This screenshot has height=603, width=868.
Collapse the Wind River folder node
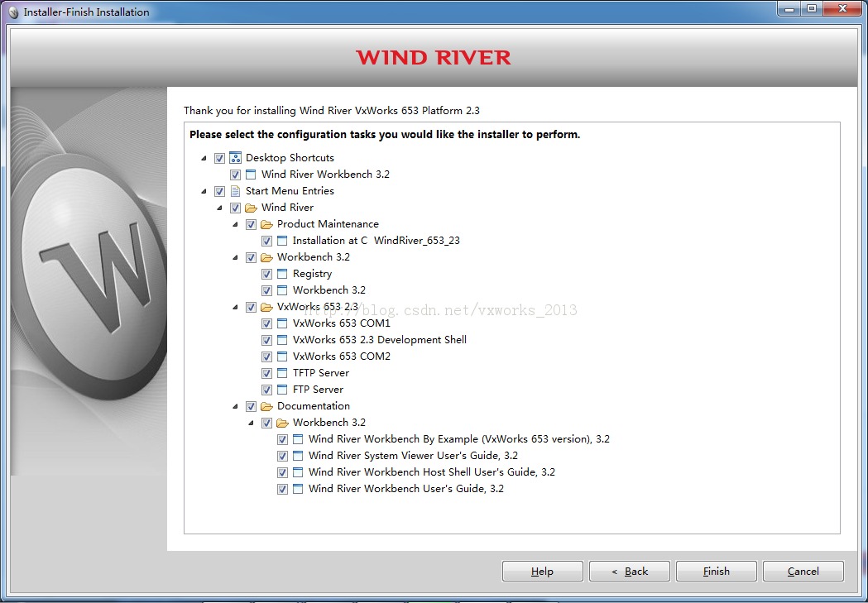219,208
